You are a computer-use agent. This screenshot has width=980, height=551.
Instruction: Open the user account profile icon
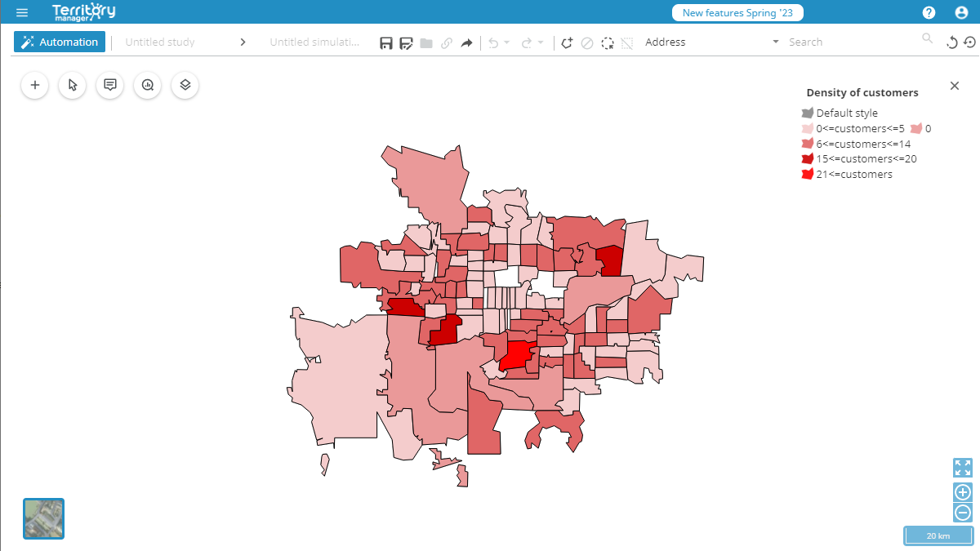tap(961, 13)
